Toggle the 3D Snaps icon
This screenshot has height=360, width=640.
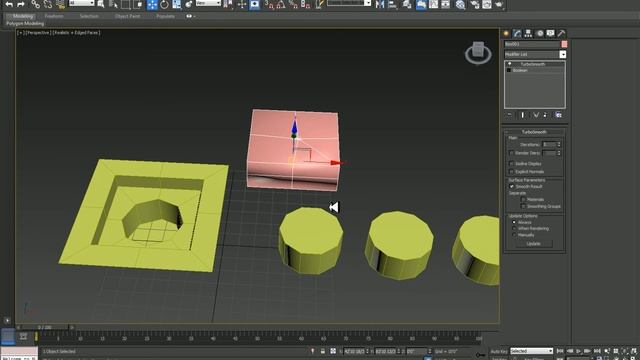click(x=269, y=4)
